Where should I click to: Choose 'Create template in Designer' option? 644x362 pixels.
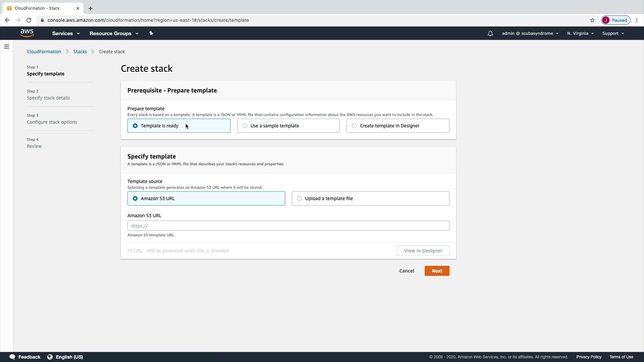(x=354, y=126)
